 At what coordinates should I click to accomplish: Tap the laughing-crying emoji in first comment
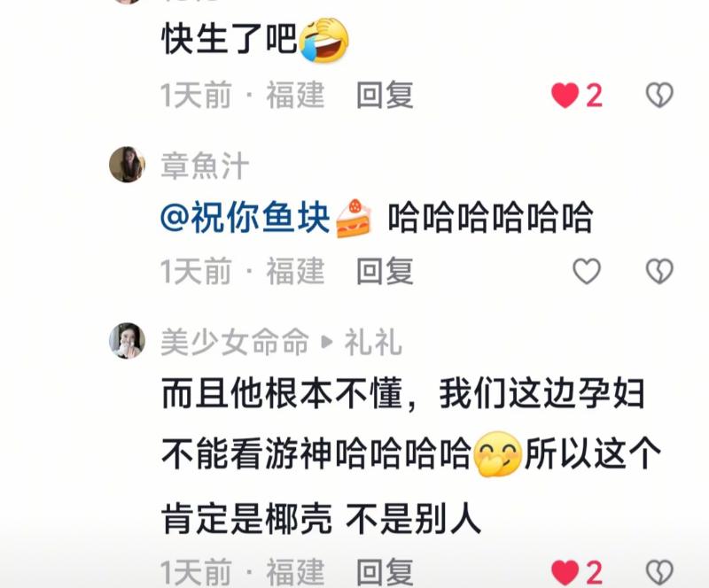324,40
